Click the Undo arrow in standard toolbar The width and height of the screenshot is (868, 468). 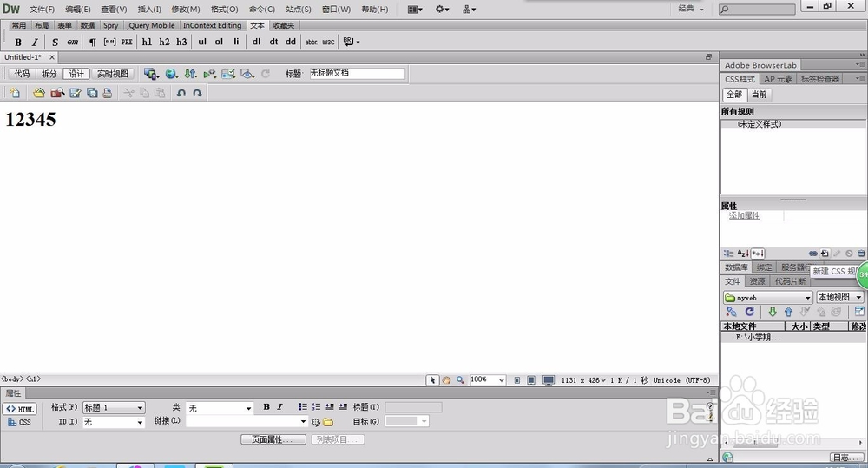[x=181, y=93]
